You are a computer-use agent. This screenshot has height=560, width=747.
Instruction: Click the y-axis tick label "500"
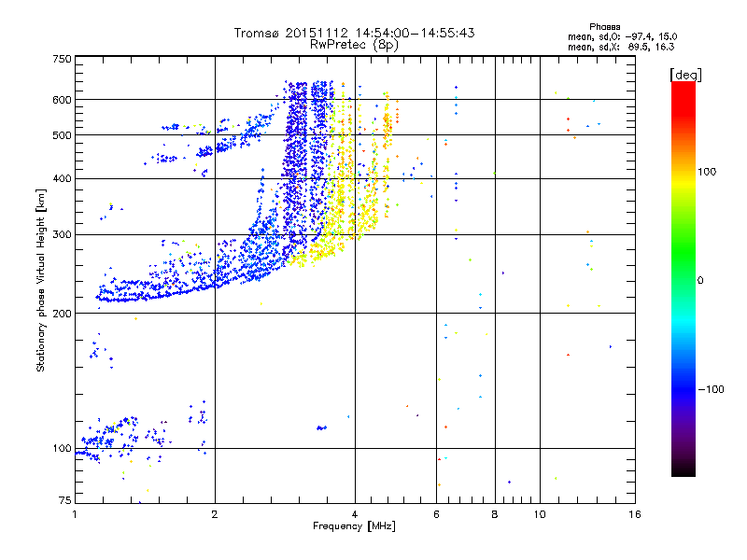(x=62, y=135)
